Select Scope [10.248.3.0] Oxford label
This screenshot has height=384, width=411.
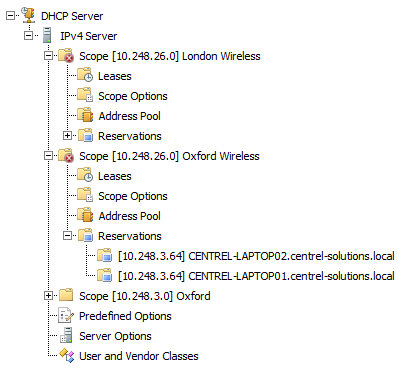[x=145, y=296]
